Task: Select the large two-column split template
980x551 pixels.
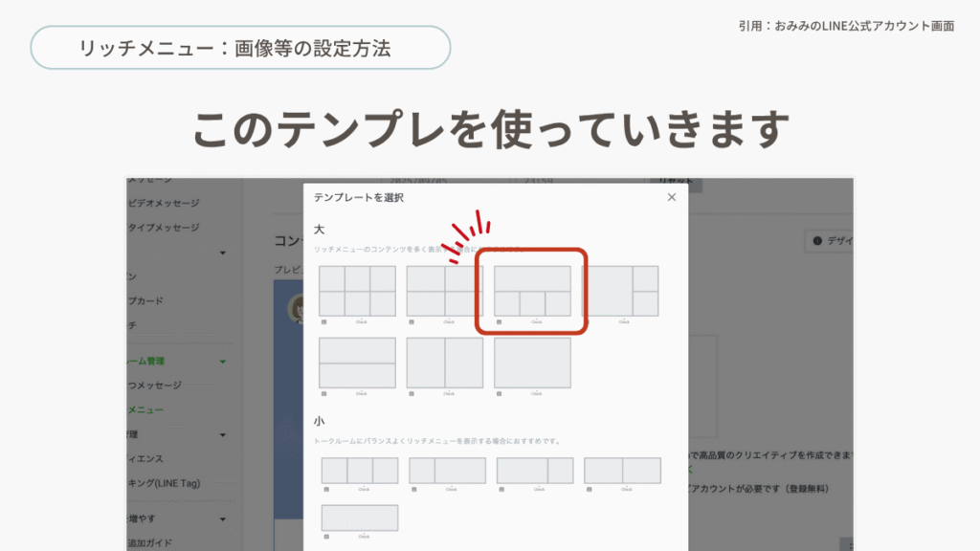Action: (x=444, y=363)
